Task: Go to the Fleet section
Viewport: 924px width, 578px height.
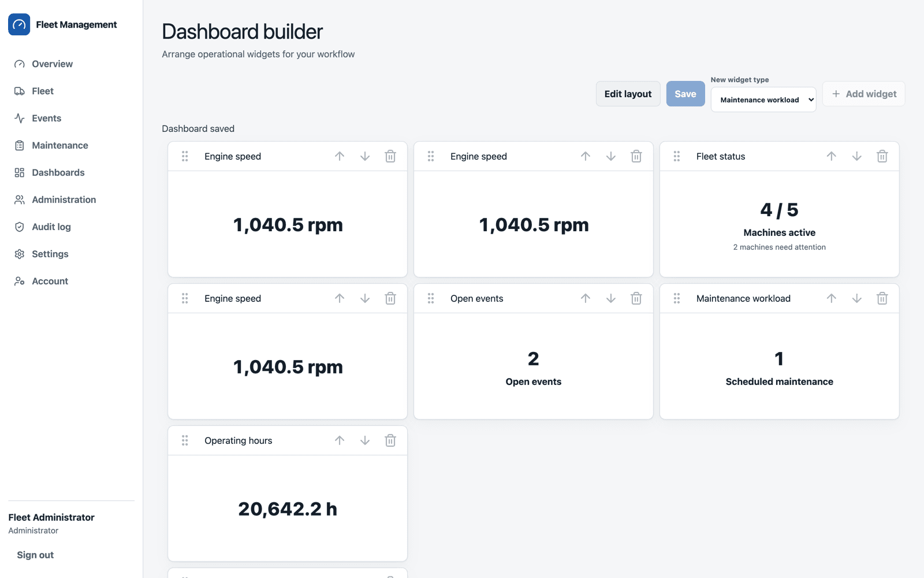Action: [x=72, y=91]
